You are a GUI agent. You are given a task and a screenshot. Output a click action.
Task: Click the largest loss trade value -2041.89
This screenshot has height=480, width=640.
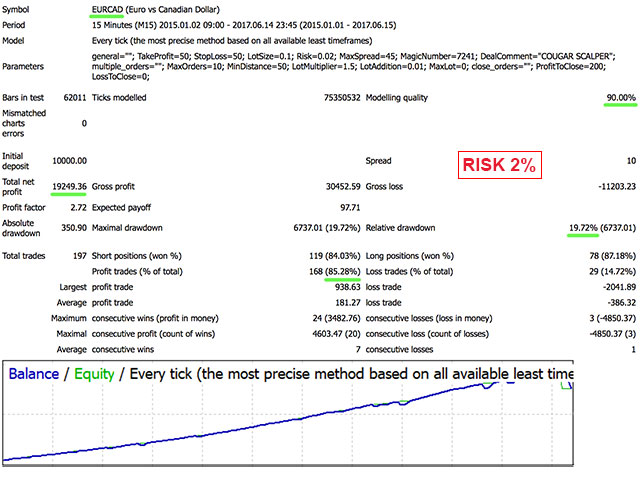point(613,285)
